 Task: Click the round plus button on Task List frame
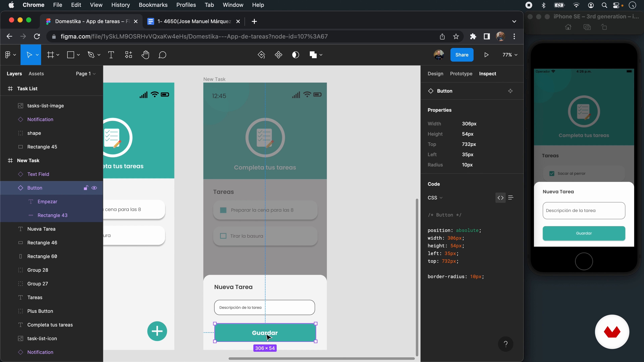pos(157,331)
